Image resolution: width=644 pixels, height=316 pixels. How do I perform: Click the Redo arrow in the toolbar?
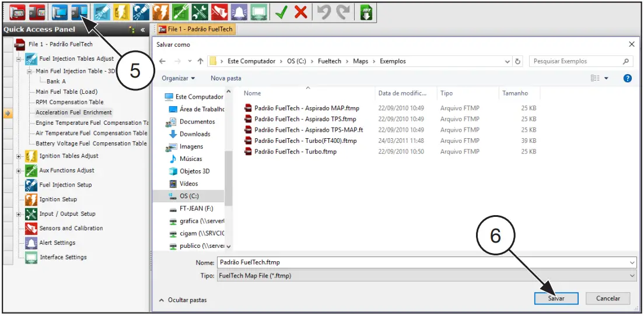point(342,12)
